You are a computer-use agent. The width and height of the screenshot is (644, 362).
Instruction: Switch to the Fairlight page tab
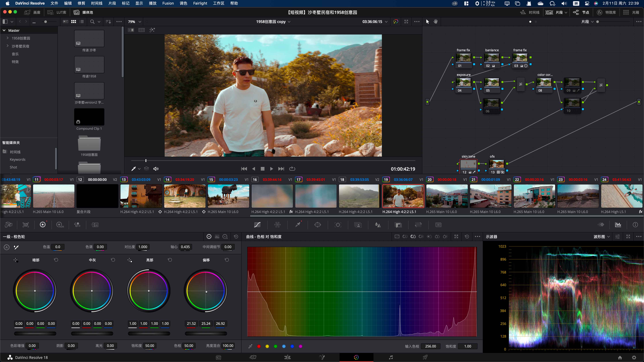point(391,358)
